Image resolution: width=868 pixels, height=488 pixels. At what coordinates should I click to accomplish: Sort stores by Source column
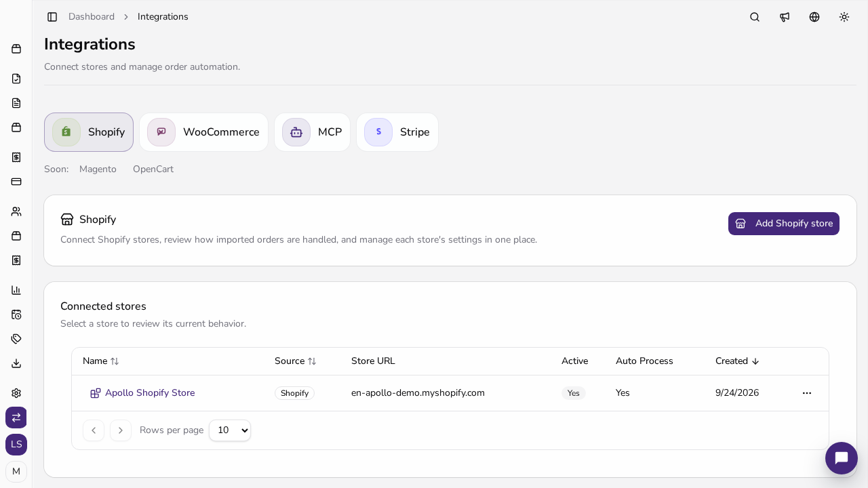pos(296,361)
